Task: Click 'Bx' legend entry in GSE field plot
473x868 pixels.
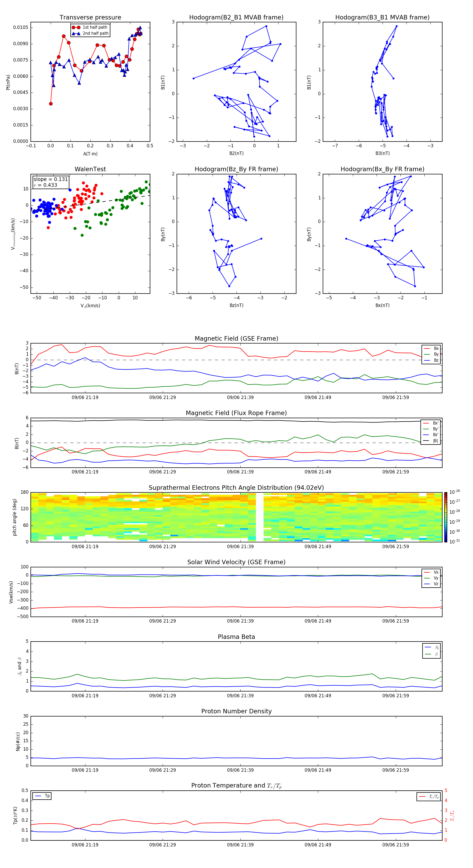Action: click(x=431, y=349)
